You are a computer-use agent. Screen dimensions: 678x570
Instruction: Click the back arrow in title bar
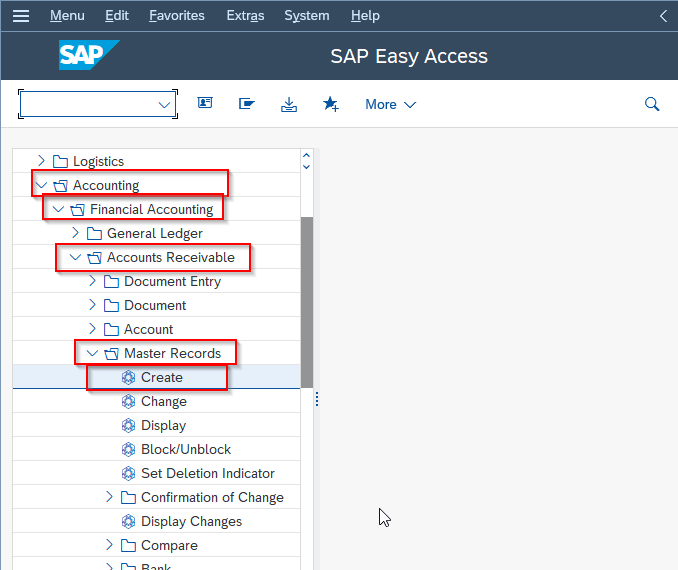[663, 16]
